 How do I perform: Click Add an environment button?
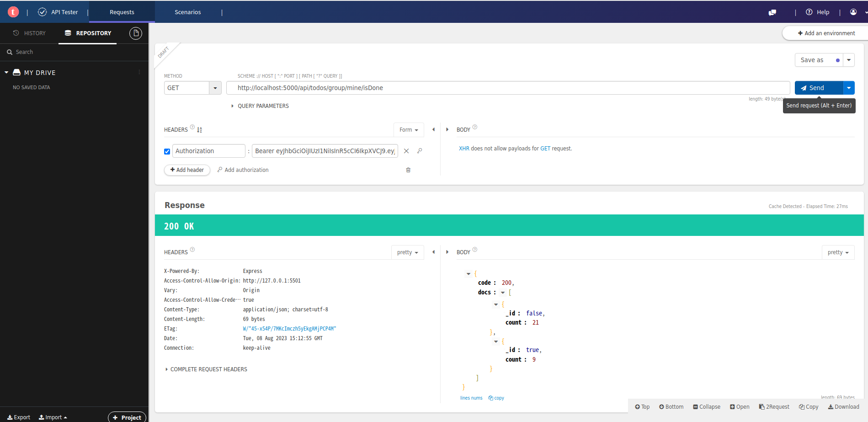pos(826,33)
